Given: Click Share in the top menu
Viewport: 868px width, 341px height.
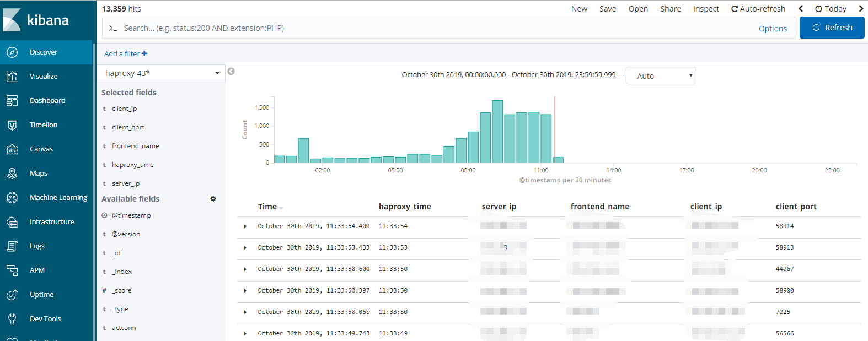Looking at the screenshot, I should (x=671, y=9).
